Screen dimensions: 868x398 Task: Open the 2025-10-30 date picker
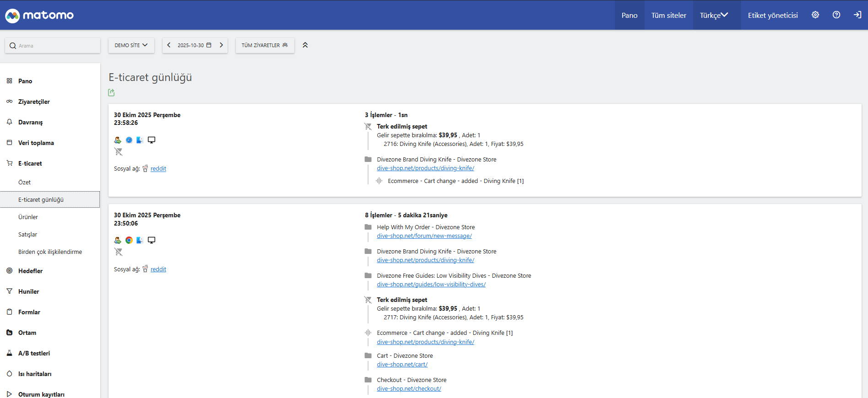(x=195, y=45)
